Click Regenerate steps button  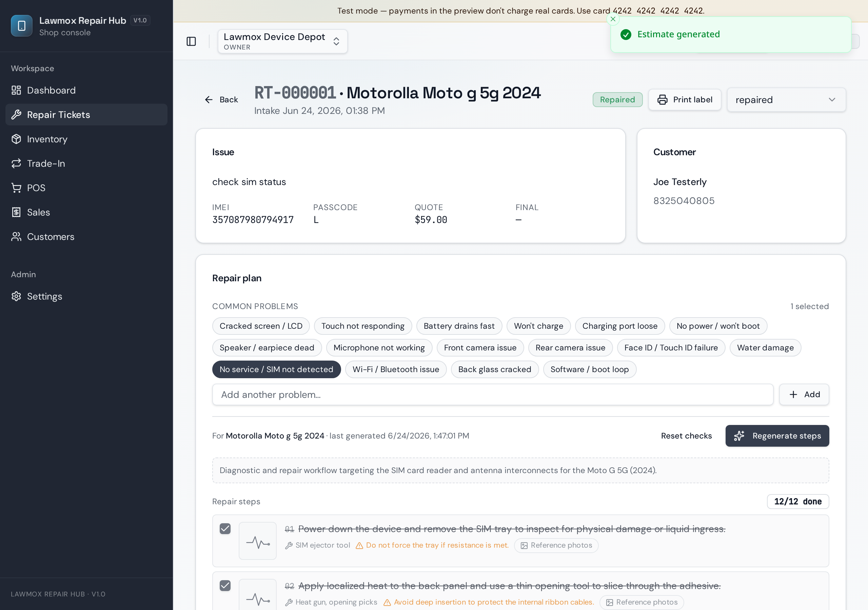tap(777, 436)
